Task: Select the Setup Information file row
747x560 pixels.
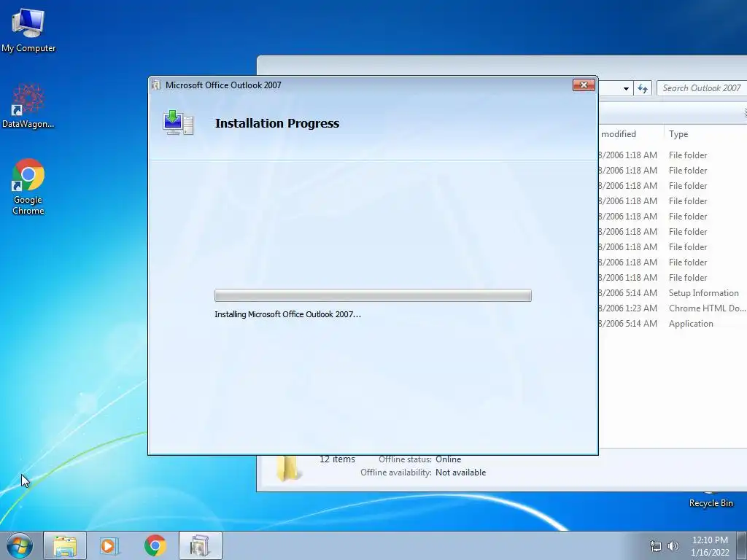Action: [673, 293]
